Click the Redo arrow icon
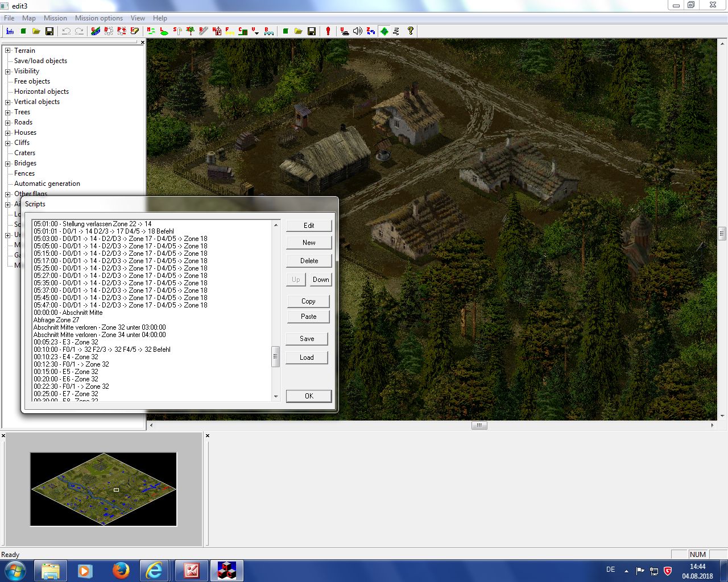The height and width of the screenshot is (582, 728). 79,31
